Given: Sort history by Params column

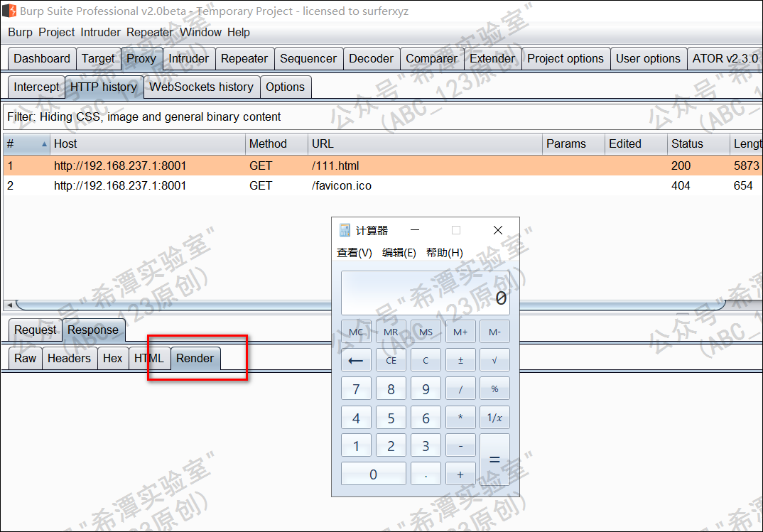Looking at the screenshot, I should pyautogui.click(x=573, y=144).
